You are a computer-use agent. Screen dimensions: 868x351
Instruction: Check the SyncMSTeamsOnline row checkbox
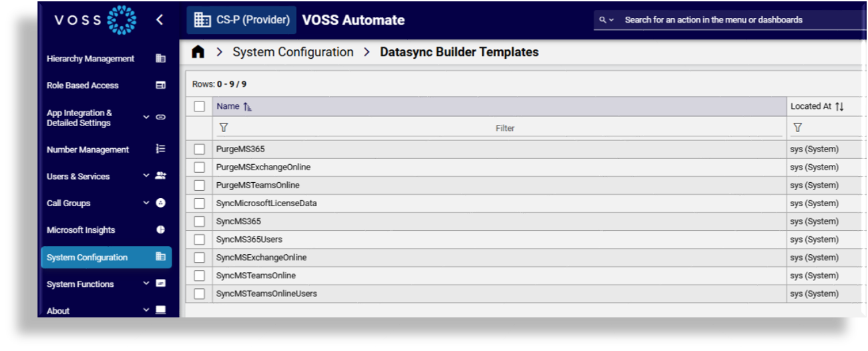point(199,276)
